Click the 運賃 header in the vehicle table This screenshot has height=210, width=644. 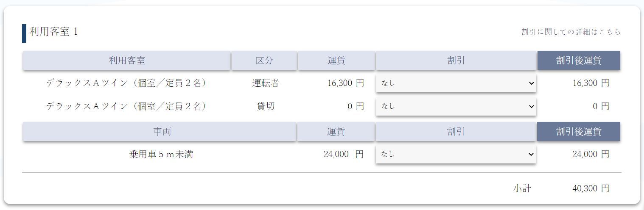point(336,132)
